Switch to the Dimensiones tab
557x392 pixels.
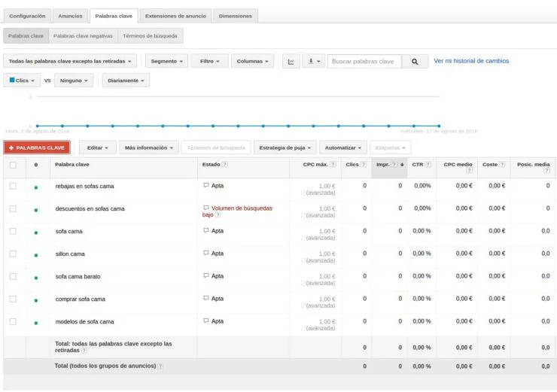[x=235, y=16]
